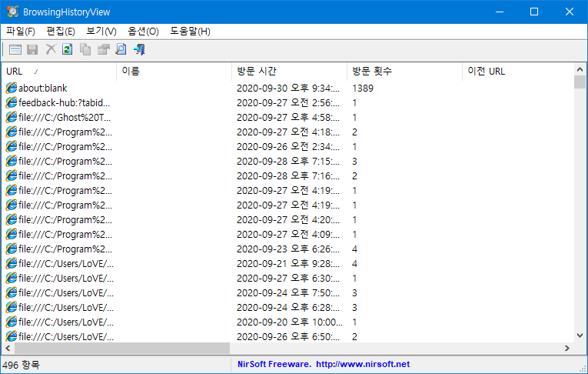Sort by the 방문 횟수 column header
Image resolution: width=588 pixels, height=374 pixels.
(x=404, y=71)
